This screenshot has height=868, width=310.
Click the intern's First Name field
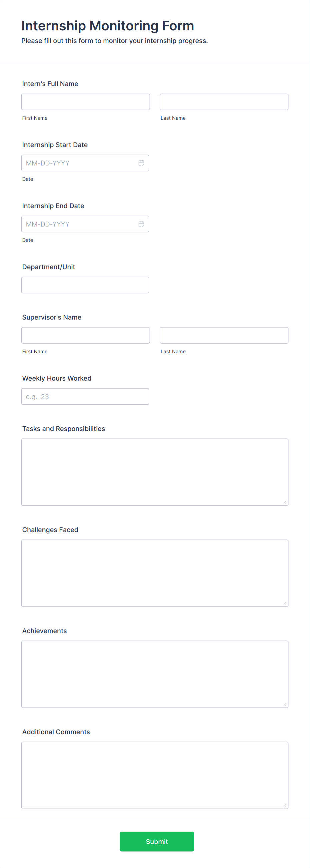[x=85, y=102]
